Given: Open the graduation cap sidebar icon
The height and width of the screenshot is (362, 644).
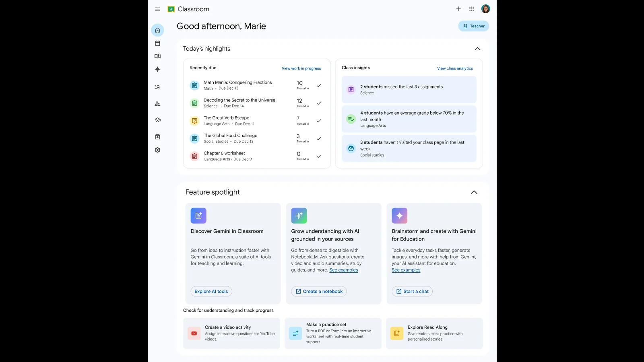Looking at the screenshot, I should click(x=157, y=120).
